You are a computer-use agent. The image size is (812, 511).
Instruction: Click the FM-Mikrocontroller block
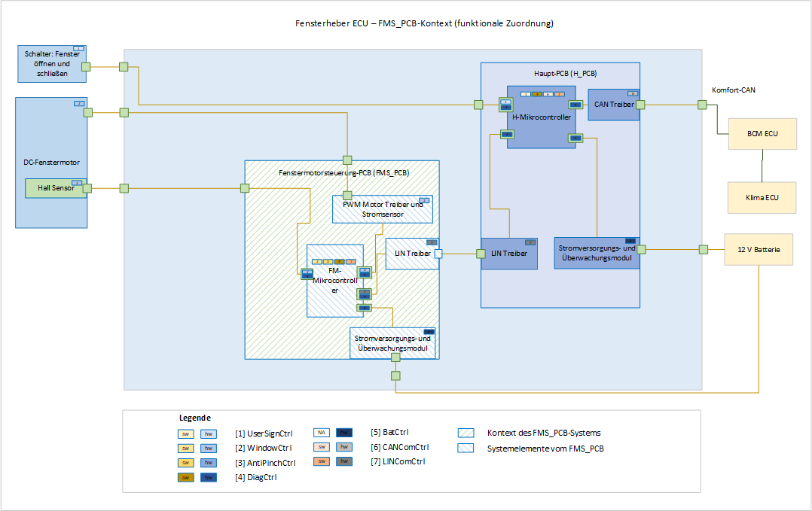(x=335, y=281)
